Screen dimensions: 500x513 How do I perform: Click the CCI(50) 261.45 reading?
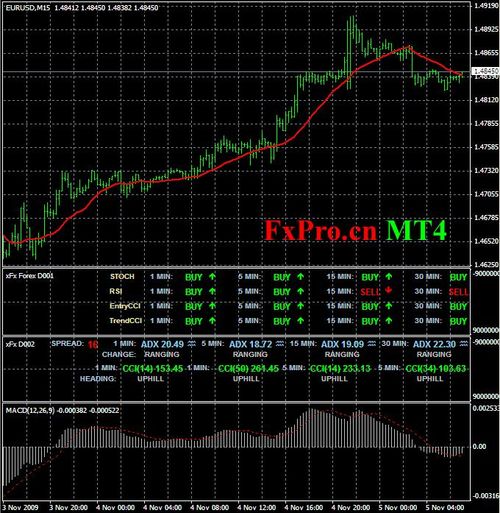[248, 369]
